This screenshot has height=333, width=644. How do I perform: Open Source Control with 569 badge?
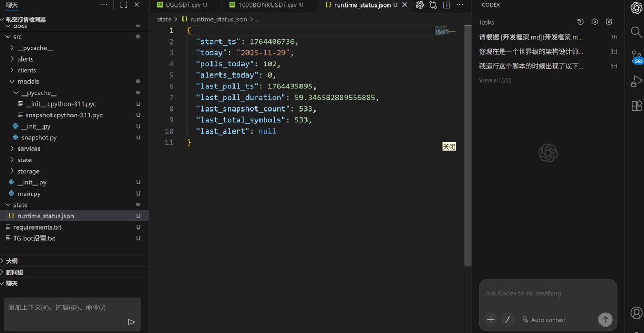636,57
